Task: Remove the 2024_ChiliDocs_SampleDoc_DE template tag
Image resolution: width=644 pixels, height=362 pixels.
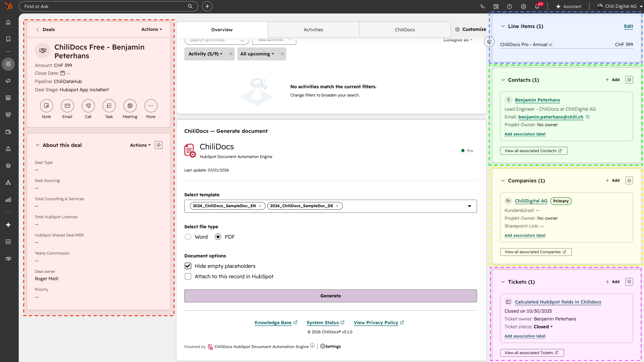Action: (337, 206)
